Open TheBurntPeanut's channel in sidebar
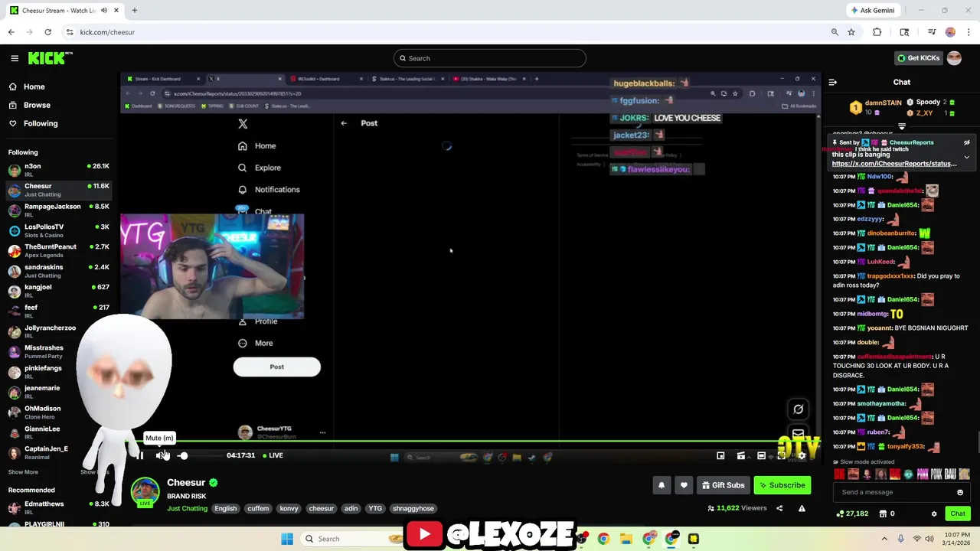Viewport: 980px width, 551px height. [58, 251]
